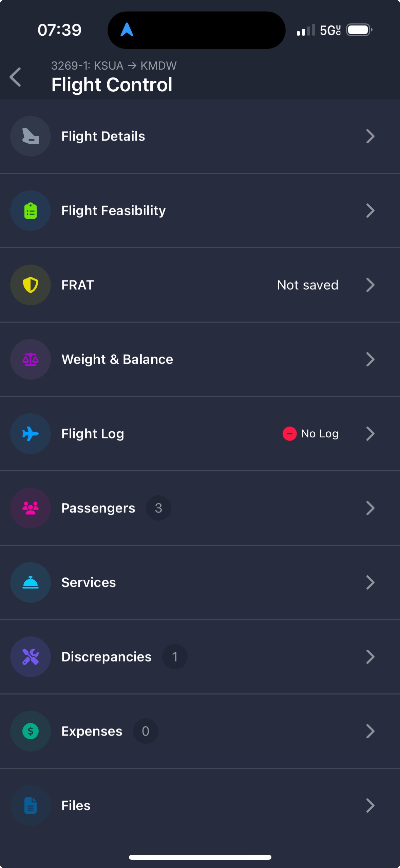Tap the Flight Details seat icon

pyautogui.click(x=31, y=136)
